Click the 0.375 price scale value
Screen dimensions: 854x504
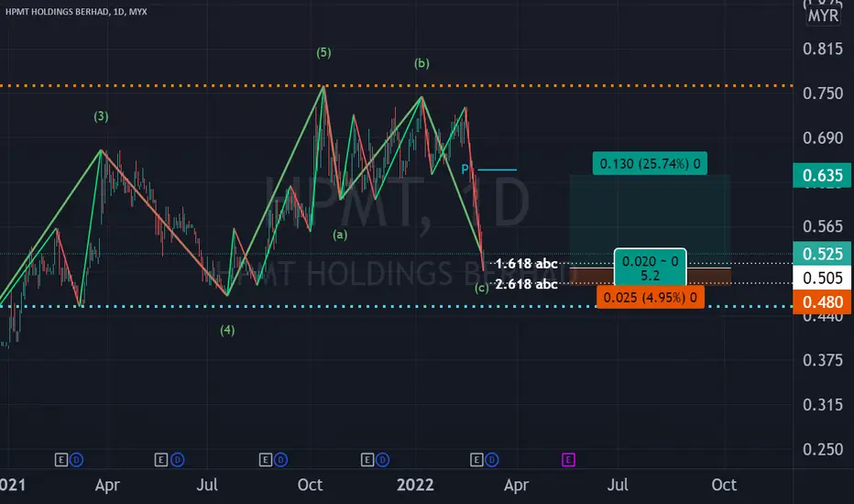(x=823, y=360)
